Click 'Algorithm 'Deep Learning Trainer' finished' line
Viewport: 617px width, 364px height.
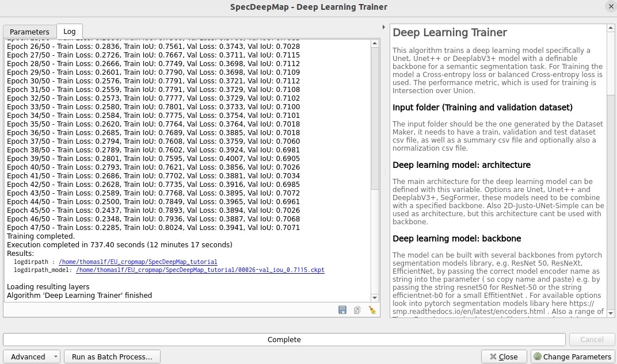click(79, 296)
